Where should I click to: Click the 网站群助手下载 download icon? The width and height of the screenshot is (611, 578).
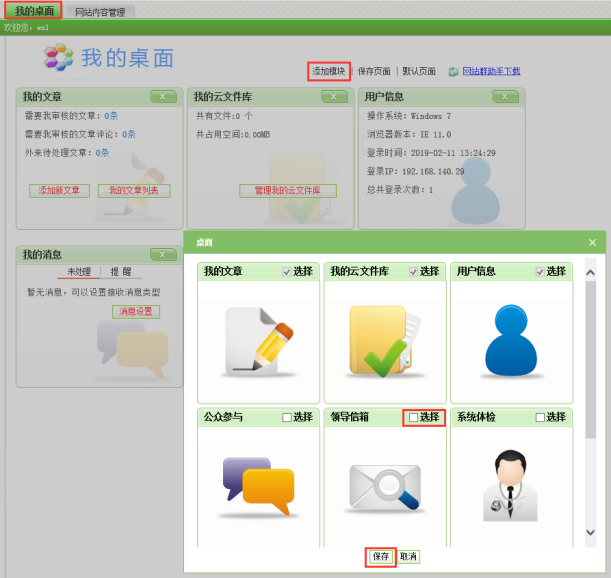[x=453, y=72]
